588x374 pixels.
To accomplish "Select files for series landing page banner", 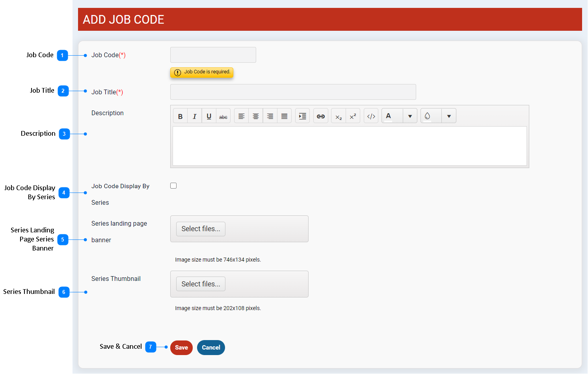I will click(x=201, y=229).
